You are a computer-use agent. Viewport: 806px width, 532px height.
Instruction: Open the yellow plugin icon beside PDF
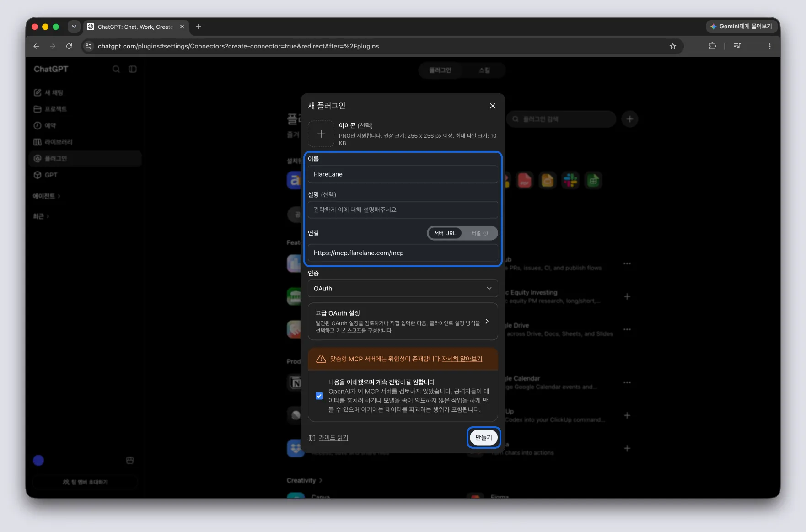[548, 180]
